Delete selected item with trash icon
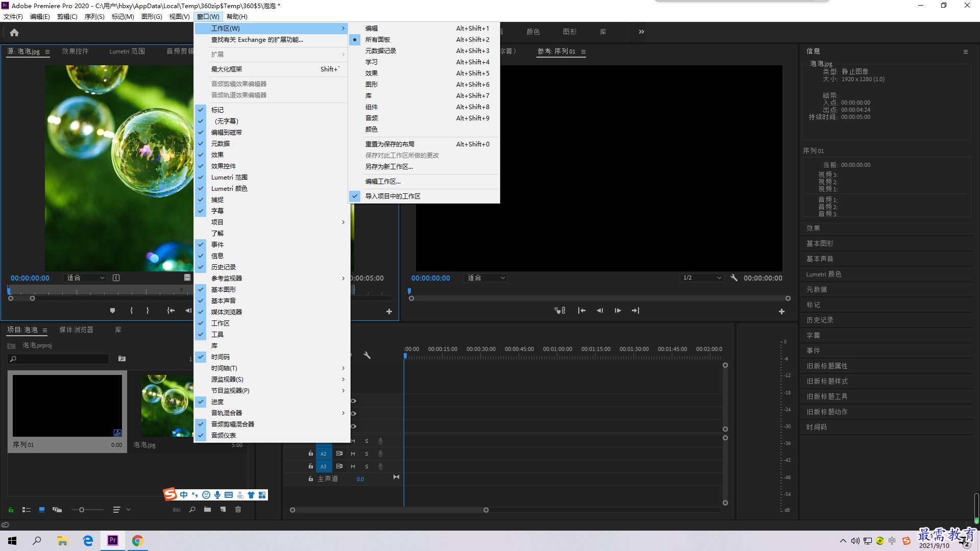The width and height of the screenshot is (980, 551). point(238,510)
